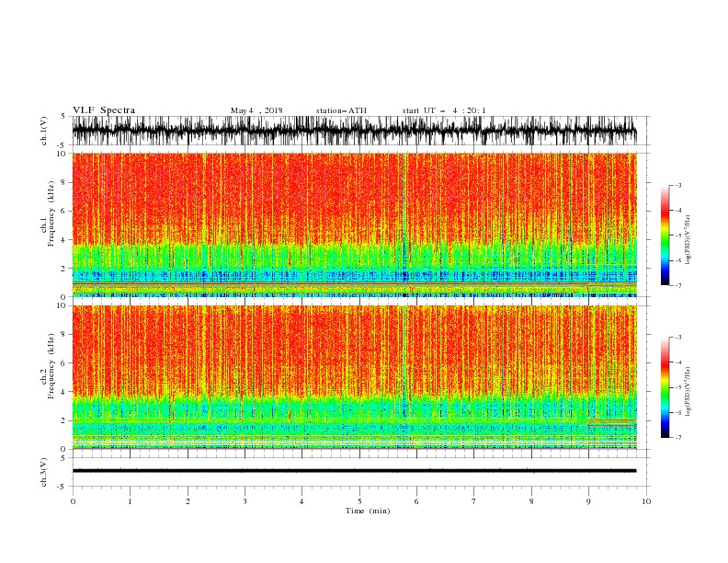Click the "ch.3(V)" waveform axis label
The height and width of the screenshot is (563, 728).
[44, 472]
